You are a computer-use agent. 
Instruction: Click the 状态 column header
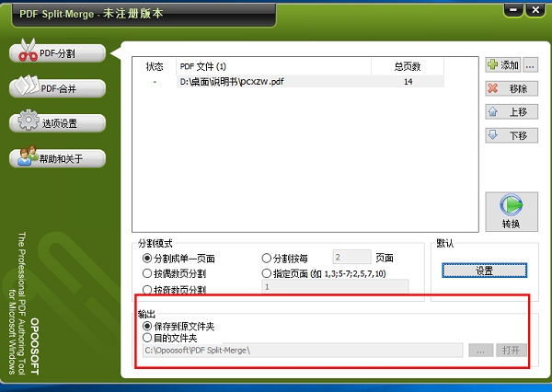[x=155, y=66]
